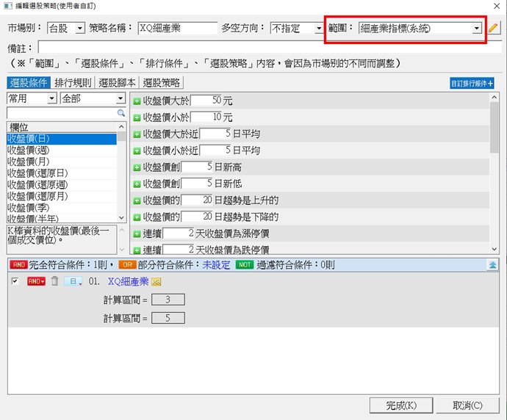Select 收盤價(季) in the field list
Screen dimensions: 507x420
point(62,208)
